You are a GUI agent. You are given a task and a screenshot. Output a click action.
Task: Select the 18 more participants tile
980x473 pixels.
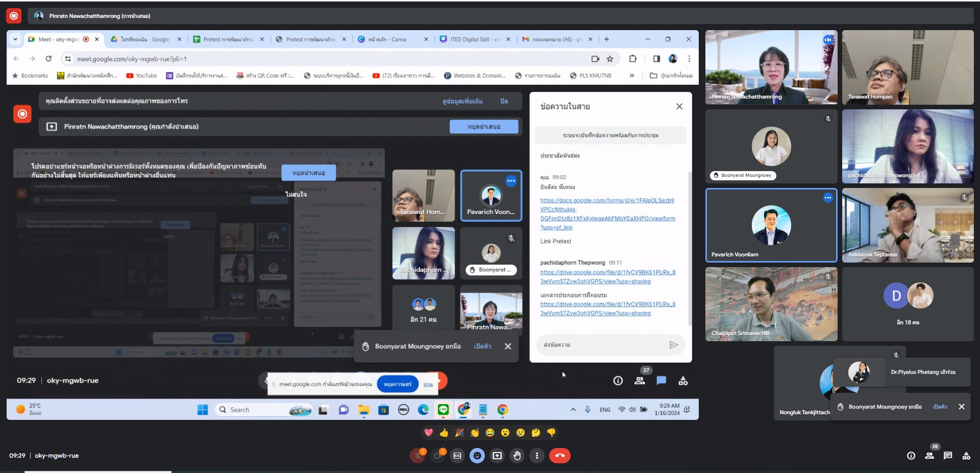(908, 304)
